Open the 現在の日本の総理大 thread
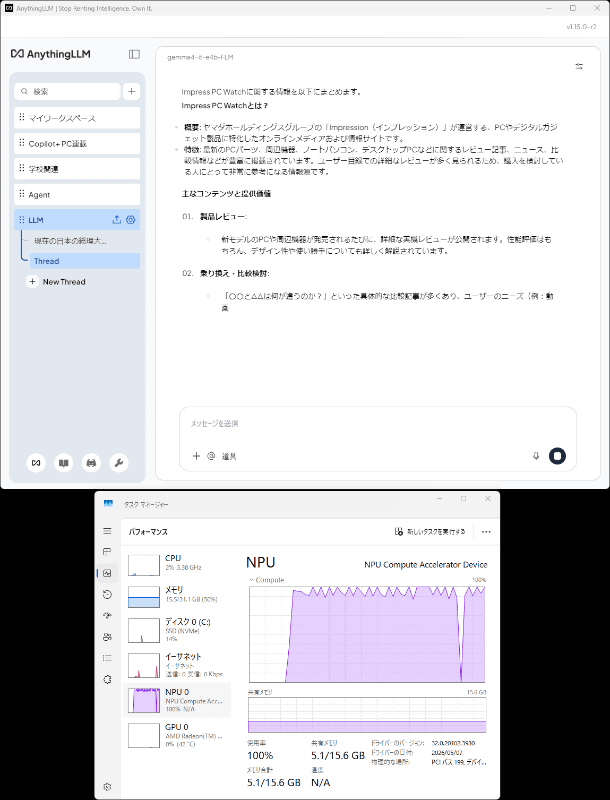 coord(70,241)
